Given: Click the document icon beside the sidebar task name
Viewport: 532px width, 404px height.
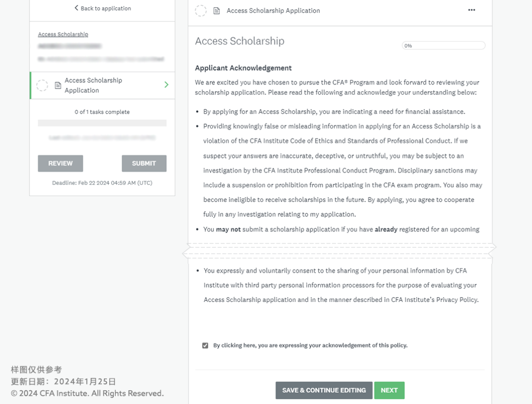Looking at the screenshot, I should 58,86.
